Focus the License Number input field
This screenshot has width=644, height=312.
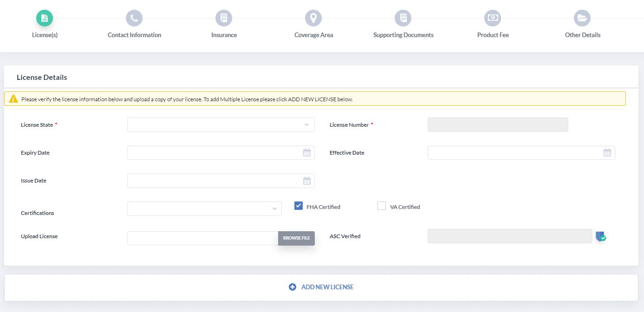498,124
